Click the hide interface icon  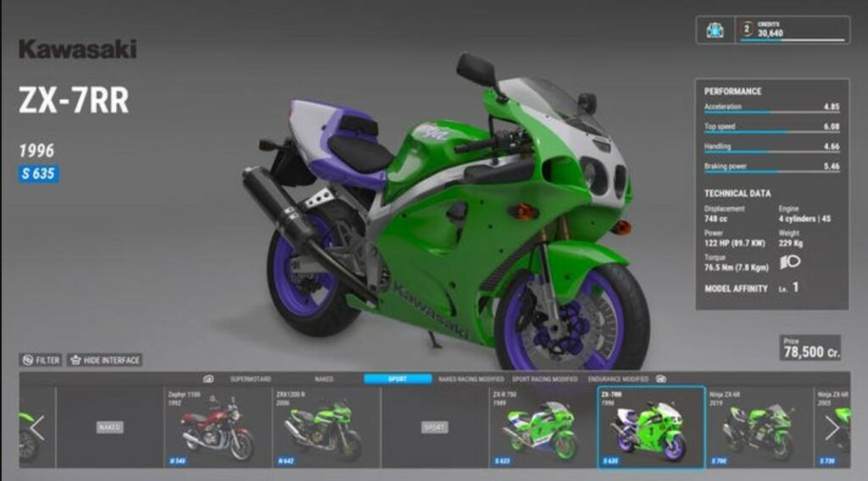pyautogui.click(x=75, y=361)
